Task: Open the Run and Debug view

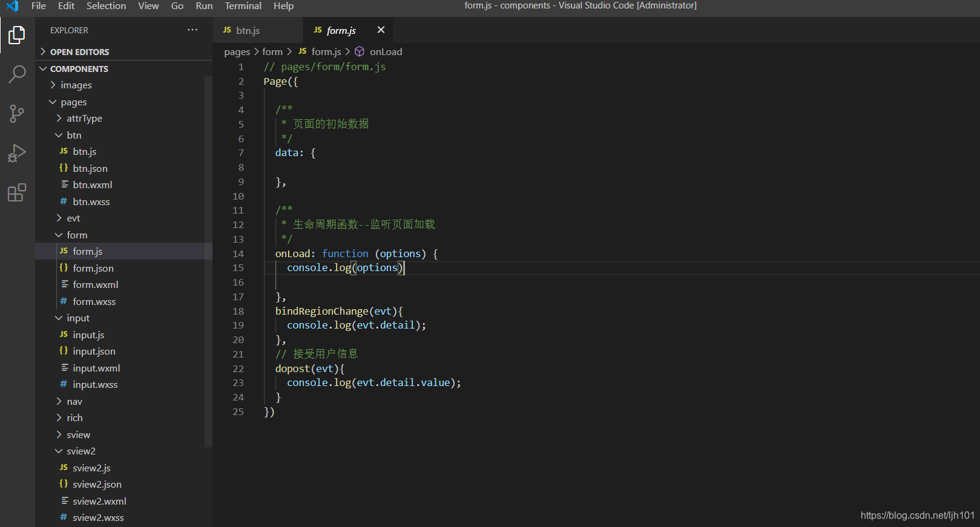Action: (x=17, y=153)
